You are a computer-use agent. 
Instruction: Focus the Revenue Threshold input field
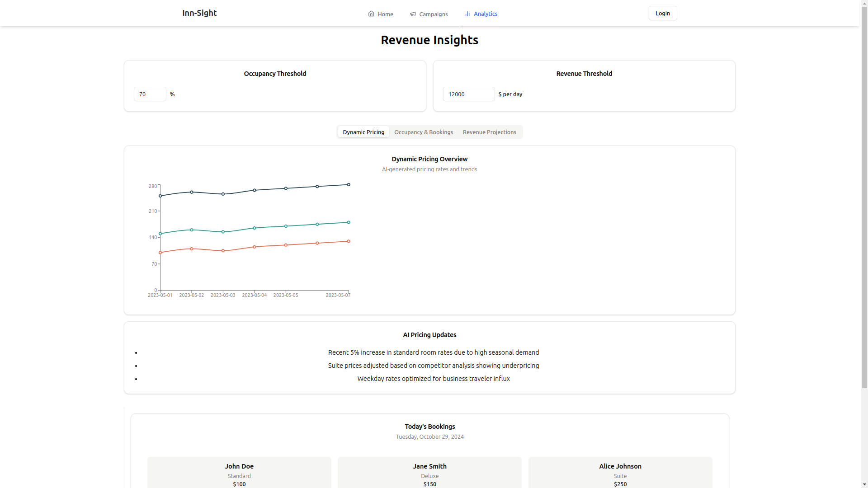(468, 94)
